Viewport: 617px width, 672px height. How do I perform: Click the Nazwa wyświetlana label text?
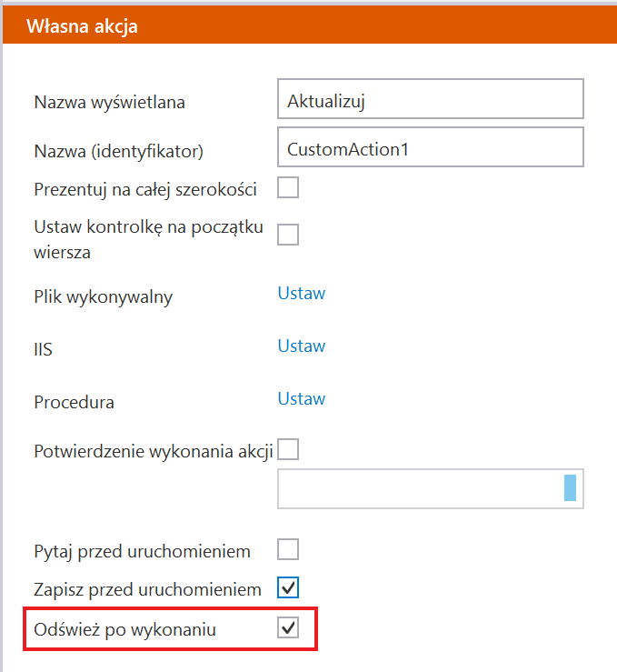(x=109, y=102)
